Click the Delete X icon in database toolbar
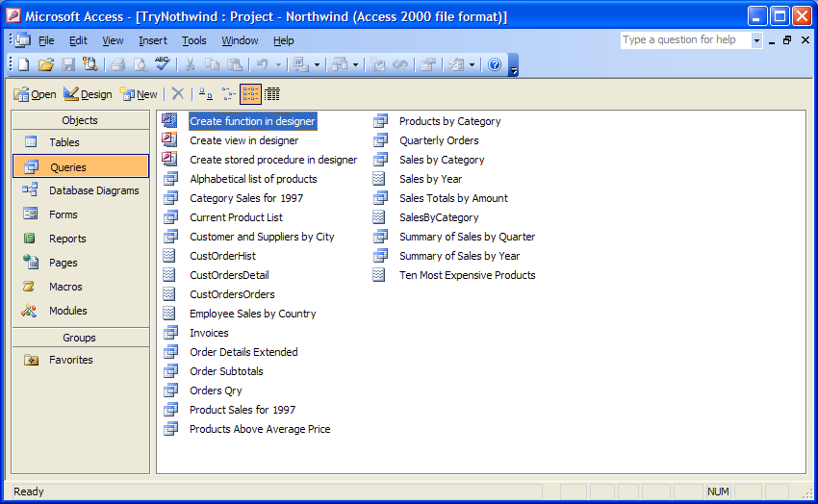Viewport: 818px width, 504px height. coord(177,93)
